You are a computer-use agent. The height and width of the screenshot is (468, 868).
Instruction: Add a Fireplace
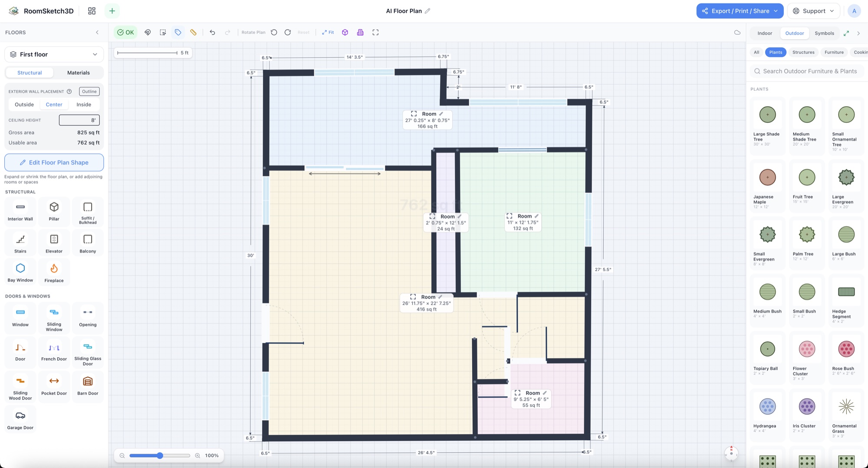tap(54, 273)
